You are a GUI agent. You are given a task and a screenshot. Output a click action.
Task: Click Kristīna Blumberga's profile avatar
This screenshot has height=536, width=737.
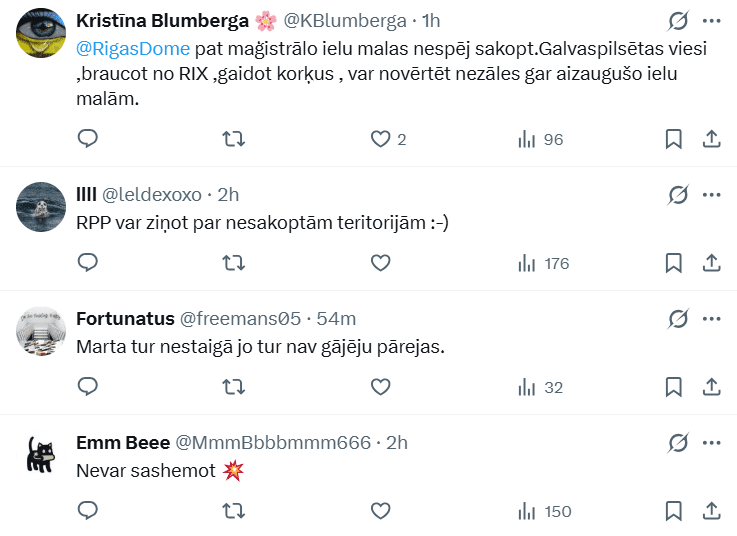coord(42,32)
